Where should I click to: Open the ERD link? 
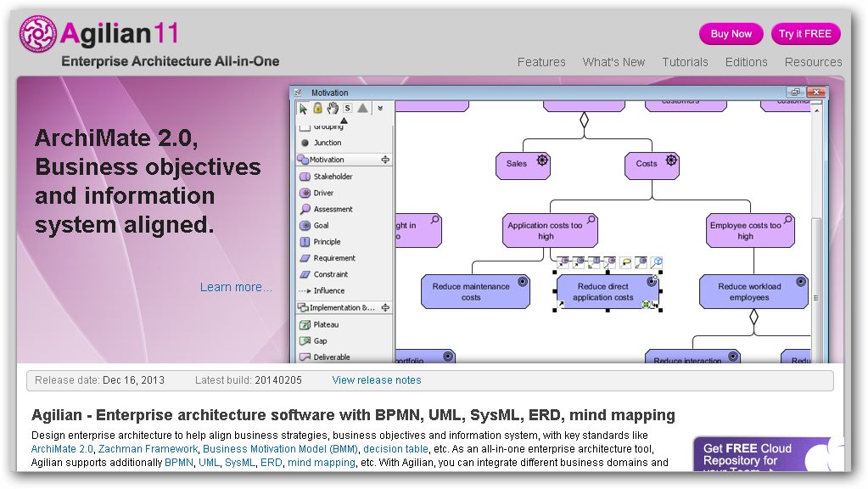coord(272,463)
